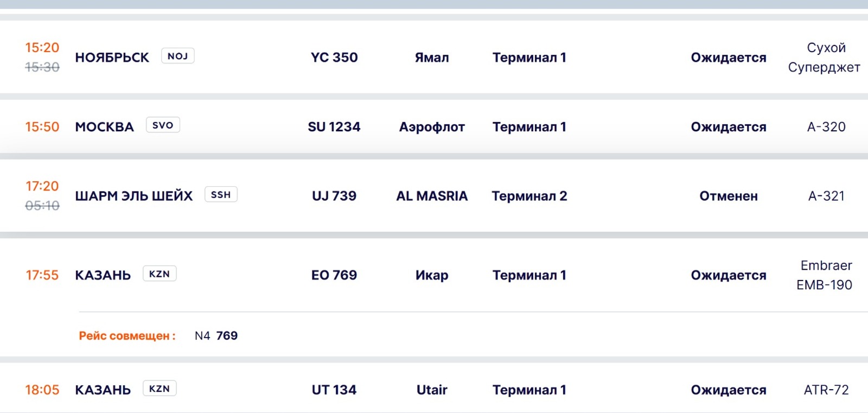
Task: Click the combined flight N4 769
Action: (216, 336)
